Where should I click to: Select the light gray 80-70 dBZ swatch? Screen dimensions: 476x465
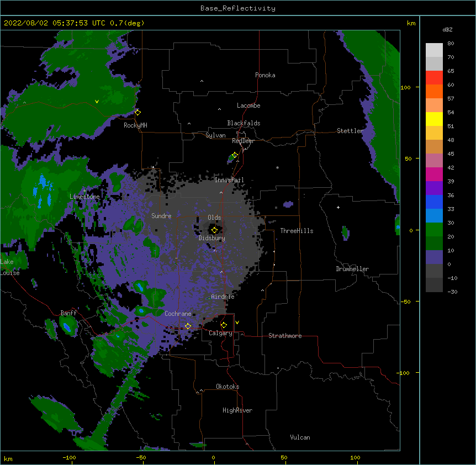click(x=434, y=50)
